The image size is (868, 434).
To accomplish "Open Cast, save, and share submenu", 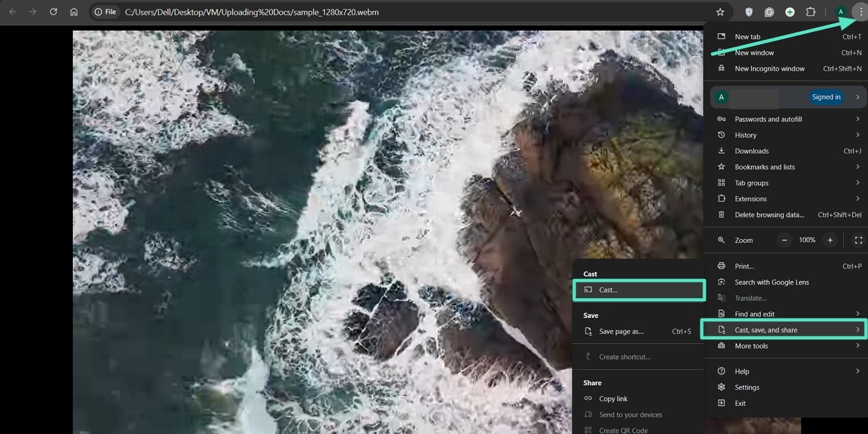I will [x=783, y=330].
